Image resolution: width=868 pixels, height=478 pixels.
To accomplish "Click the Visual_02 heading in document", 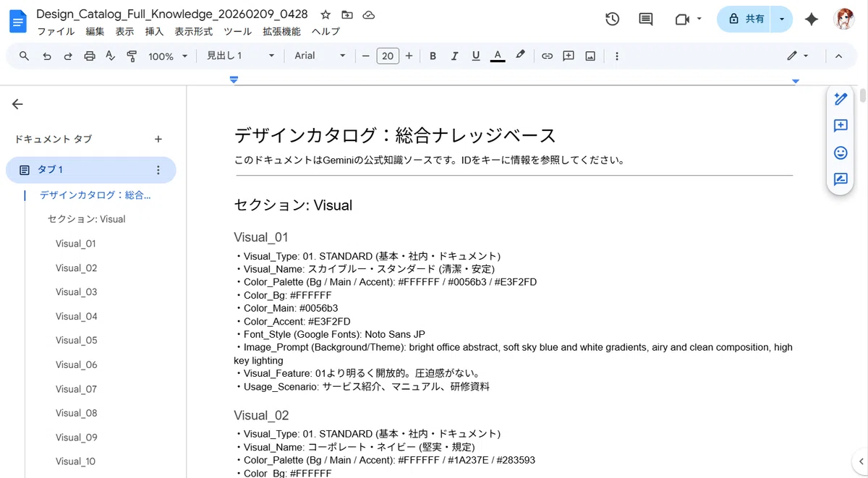I will pyautogui.click(x=261, y=415).
